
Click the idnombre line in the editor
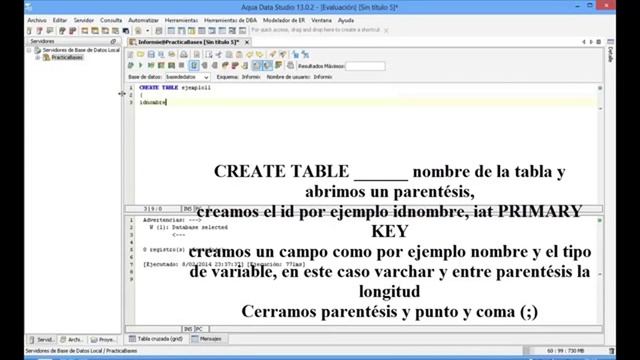click(153, 102)
